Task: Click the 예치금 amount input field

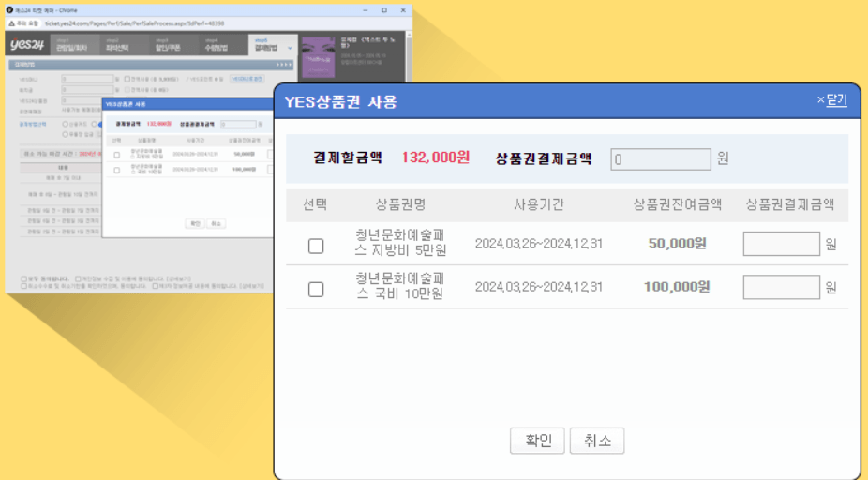Action: (x=87, y=89)
